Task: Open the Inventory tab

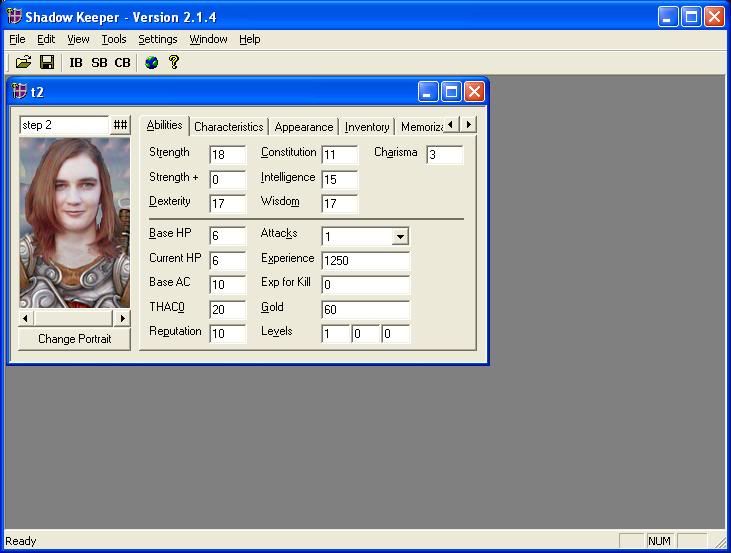Action: tap(366, 127)
